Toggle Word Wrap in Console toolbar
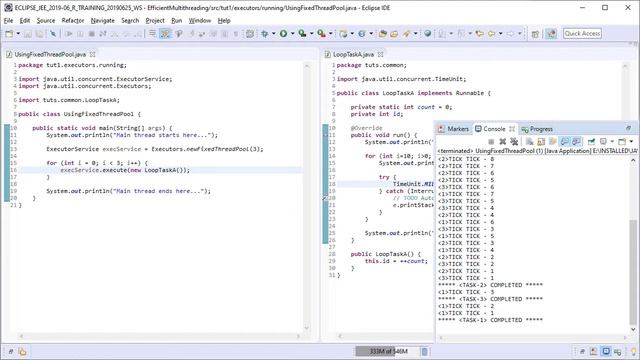The width and height of the screenshot is (640, 360). click(553, 142)
